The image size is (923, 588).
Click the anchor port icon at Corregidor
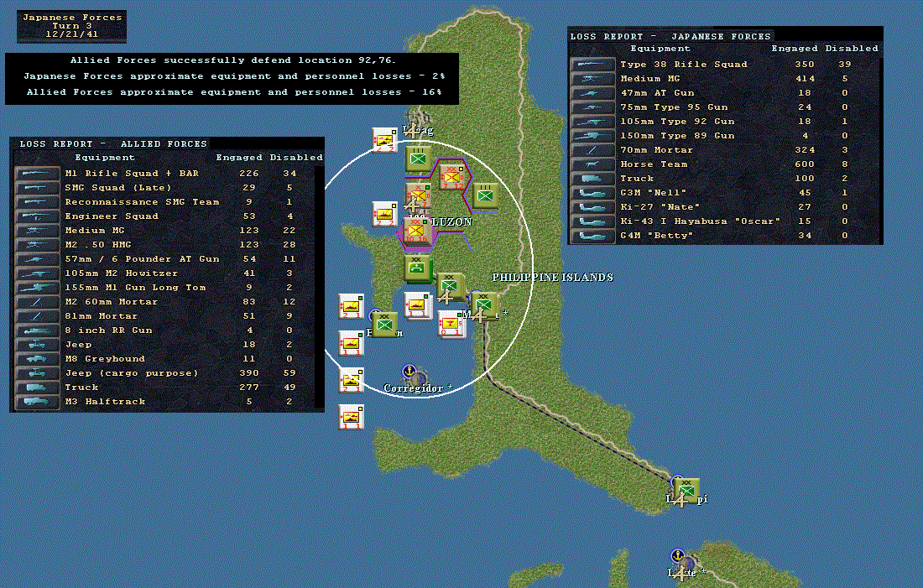pyautogui.click(x=409, y=371)
